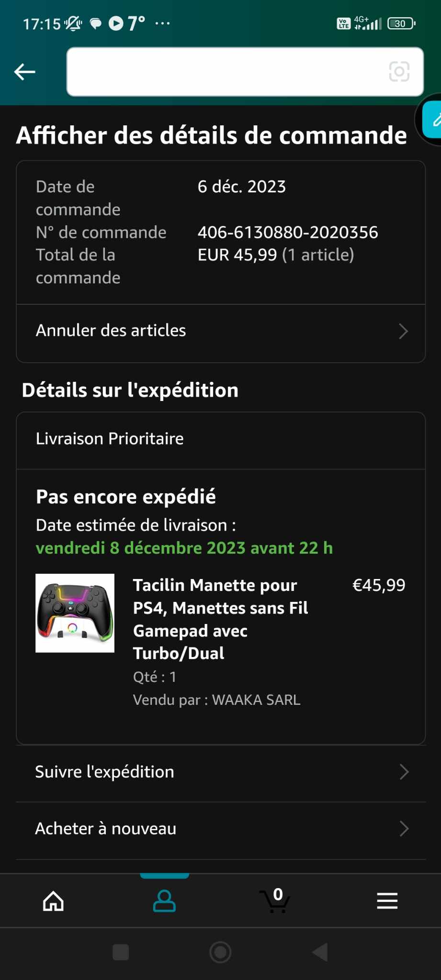
Task: Open the hamburger menu icon
Action: [387, 901]
